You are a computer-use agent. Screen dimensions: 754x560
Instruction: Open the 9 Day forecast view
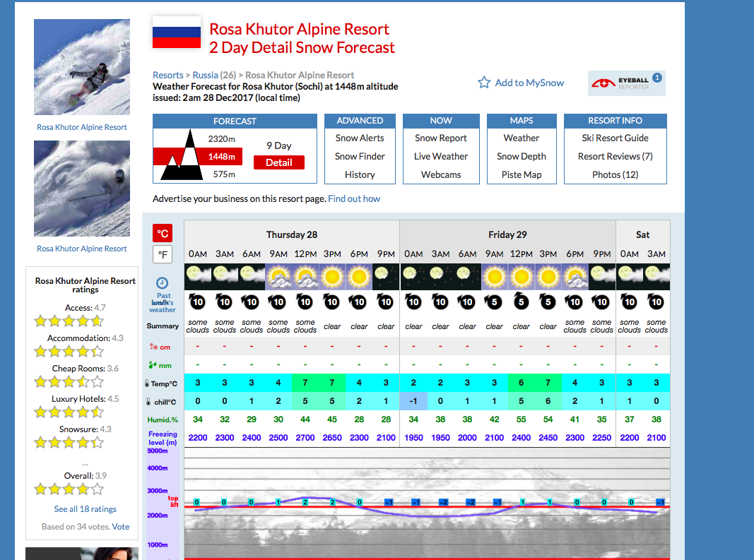click(279, 145)
